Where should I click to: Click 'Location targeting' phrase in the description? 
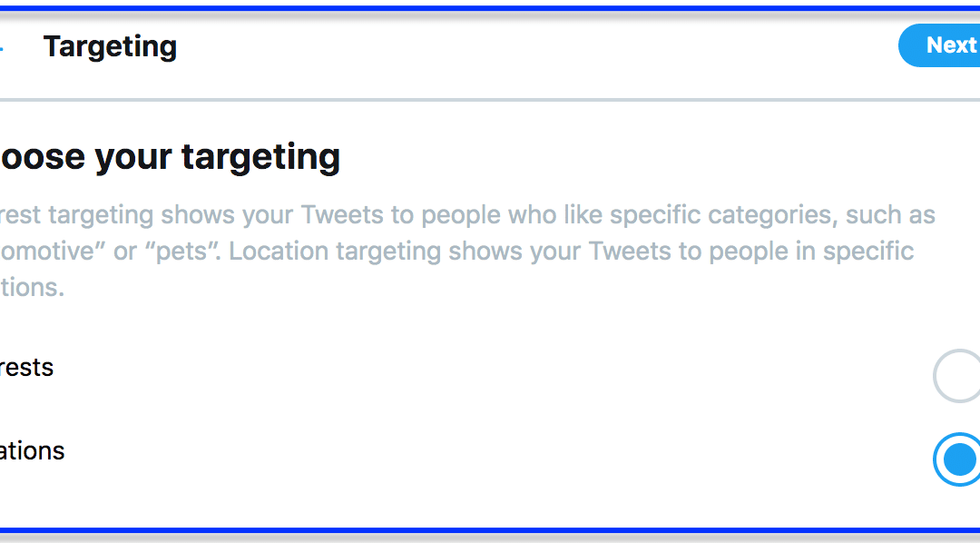coord(335,252)
